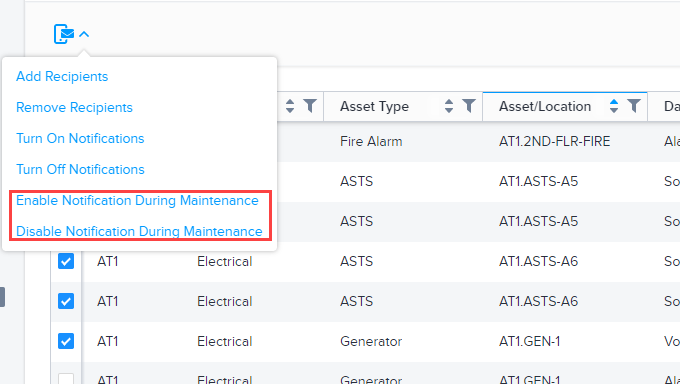Select Turn On Notifications
Image resolution: width=680 pixels, height=384 pixels.
[x=80, y=138]
